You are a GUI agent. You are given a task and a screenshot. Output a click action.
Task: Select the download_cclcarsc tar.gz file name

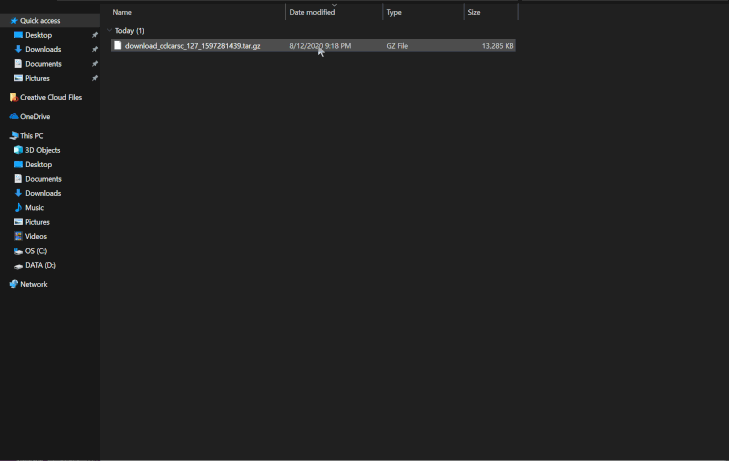192,46
